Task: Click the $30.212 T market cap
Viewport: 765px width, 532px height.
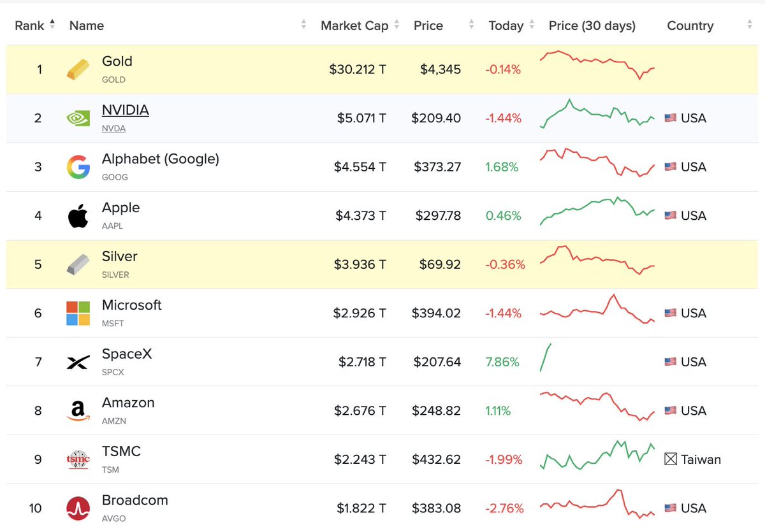Action: [x=358, y=69]
